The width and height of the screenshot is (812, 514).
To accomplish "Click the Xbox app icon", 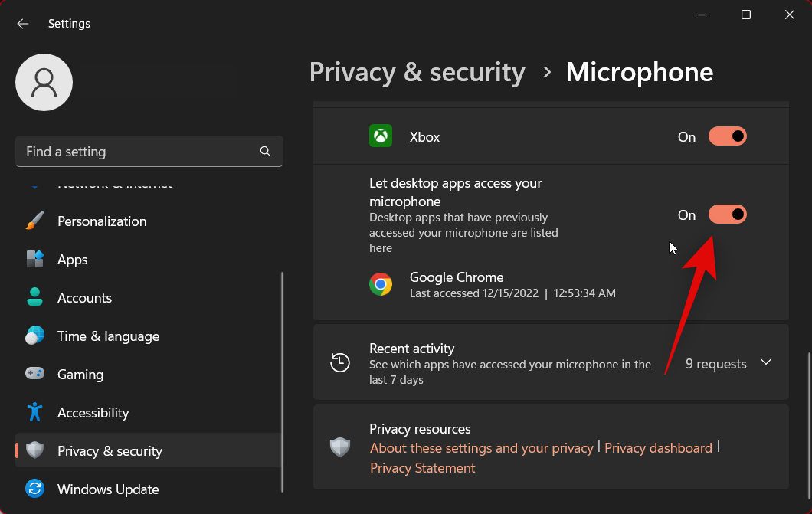I will pos(381,136).
